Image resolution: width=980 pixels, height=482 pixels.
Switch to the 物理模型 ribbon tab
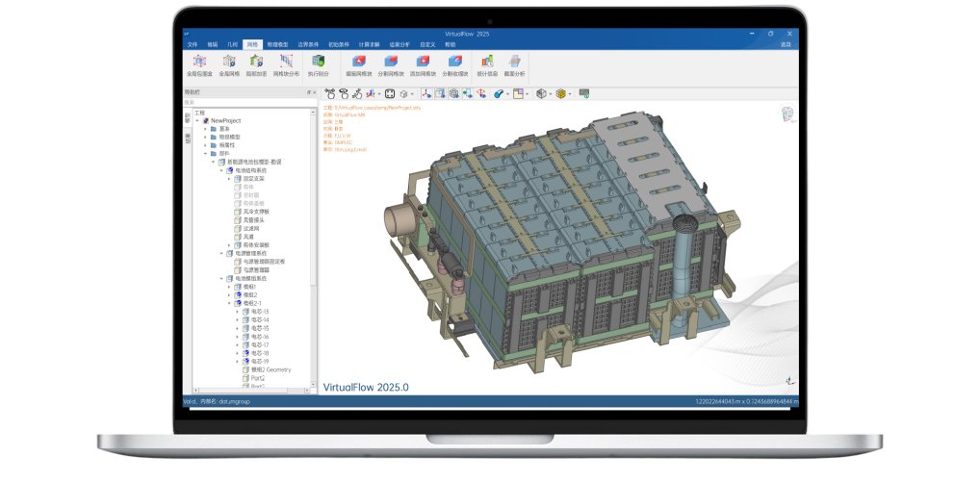point(277,44)
